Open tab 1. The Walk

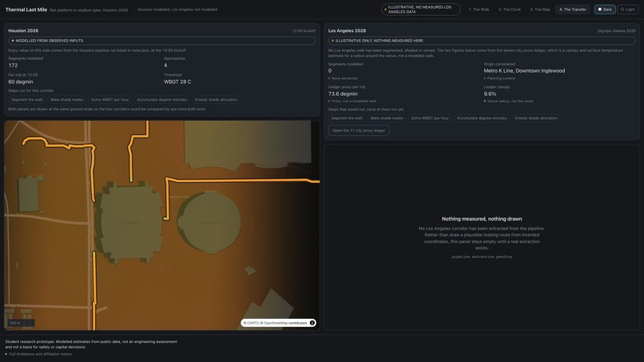[479, 10]
